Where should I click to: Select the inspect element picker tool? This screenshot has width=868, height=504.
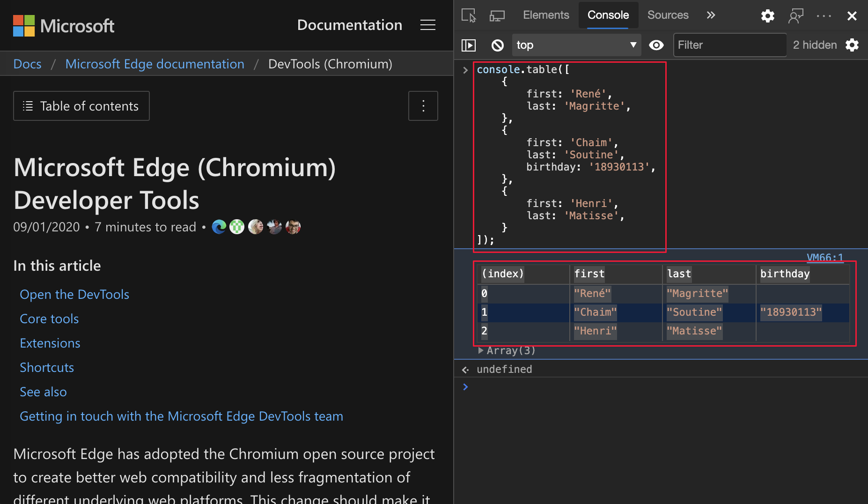468,15
